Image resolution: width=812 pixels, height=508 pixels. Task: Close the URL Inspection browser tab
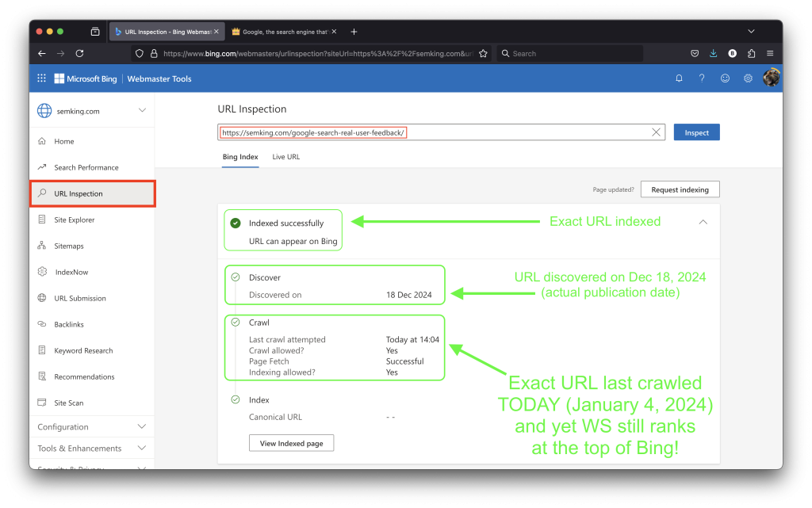click(x=216, y=32)
